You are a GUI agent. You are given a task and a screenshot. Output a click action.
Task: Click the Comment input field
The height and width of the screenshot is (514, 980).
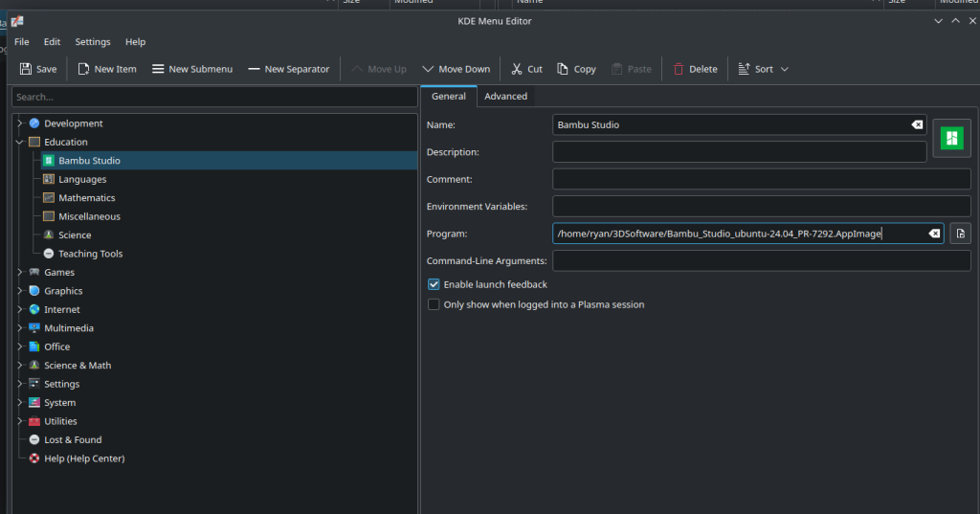761,179
